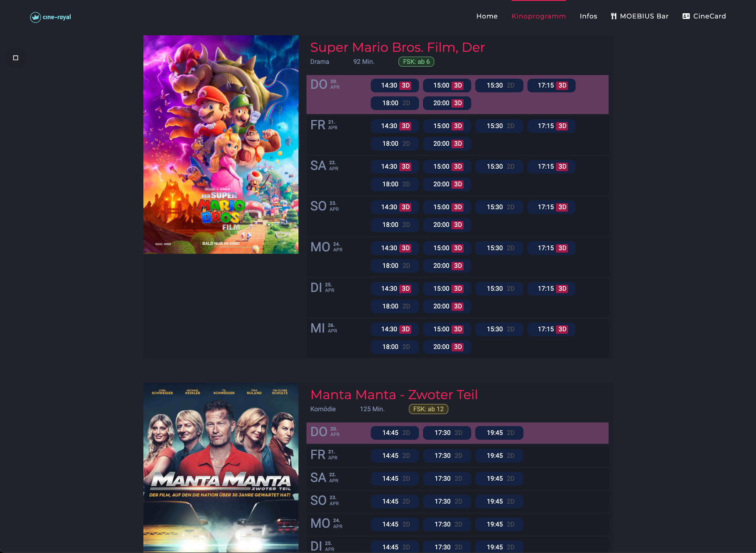Select the Manta Manta poster image
756x553 pixels.
(221, 468)
